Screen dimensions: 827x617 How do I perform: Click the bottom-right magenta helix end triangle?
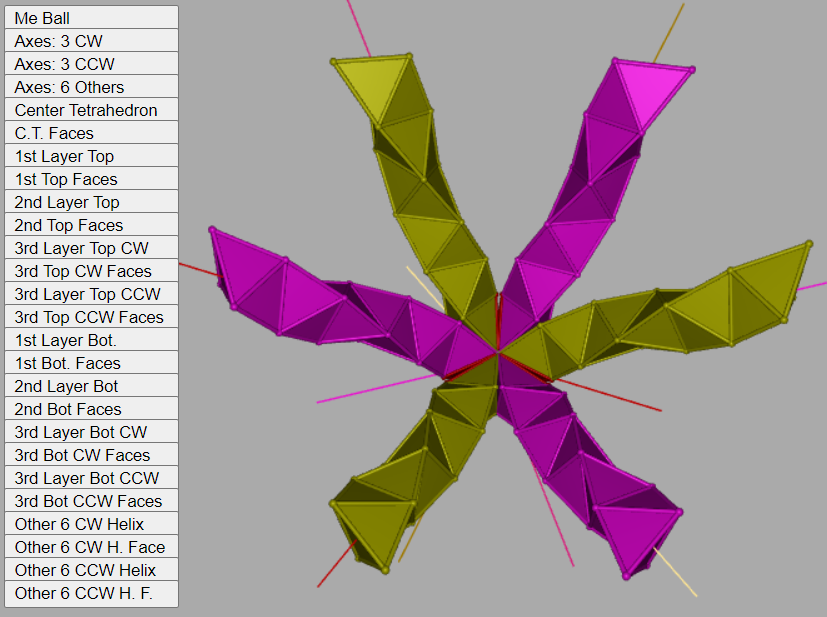(x=634, y=532)
